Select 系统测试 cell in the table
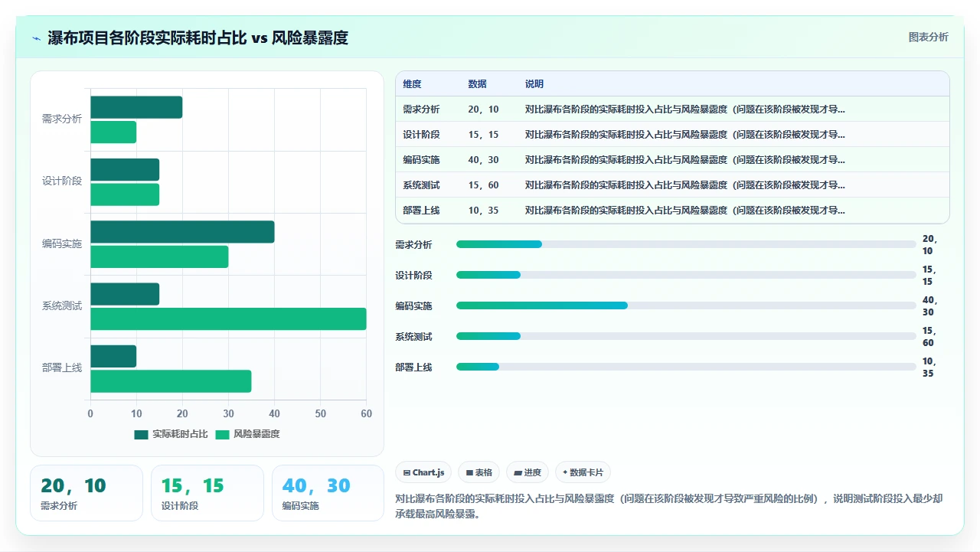The height and width of the screenshot is (552, 980). coord(421,185)
